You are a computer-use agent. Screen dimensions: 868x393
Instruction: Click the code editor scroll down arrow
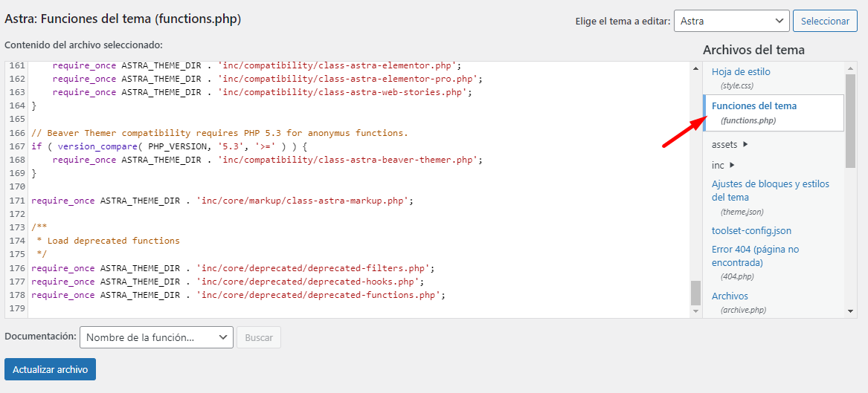[696, 312]
